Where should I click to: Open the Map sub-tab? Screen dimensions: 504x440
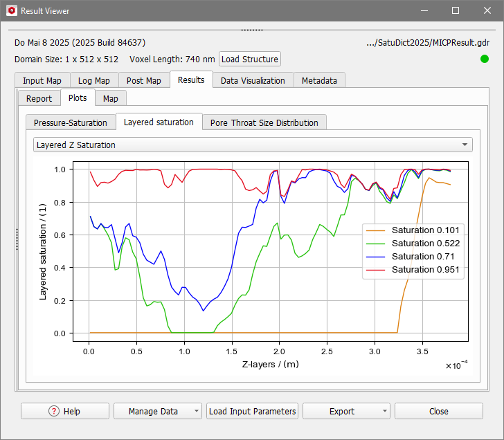point(111,98)
